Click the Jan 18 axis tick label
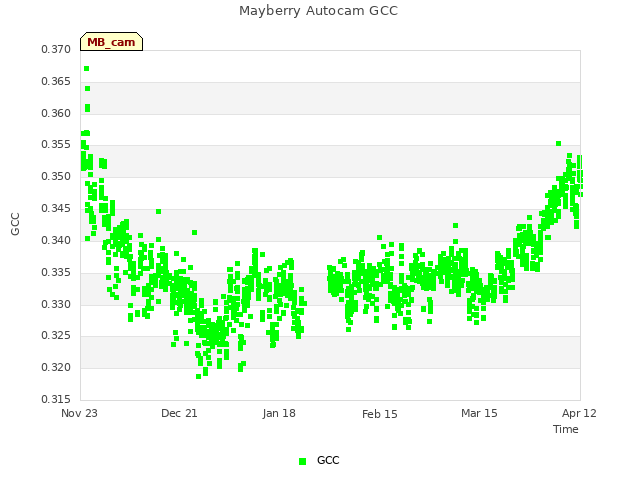Image resolution: width=640 pixels, height=480 pixels. pos(279,413)
